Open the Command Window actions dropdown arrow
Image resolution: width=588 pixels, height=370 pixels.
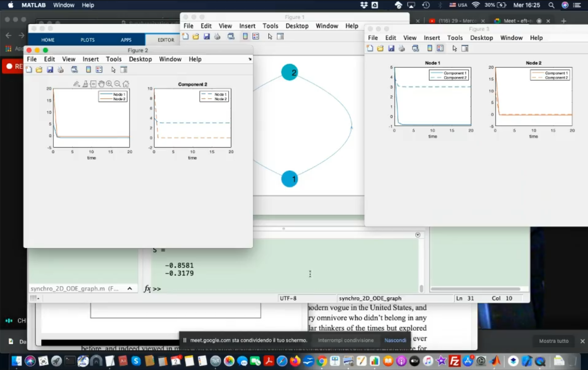(418, 235)
